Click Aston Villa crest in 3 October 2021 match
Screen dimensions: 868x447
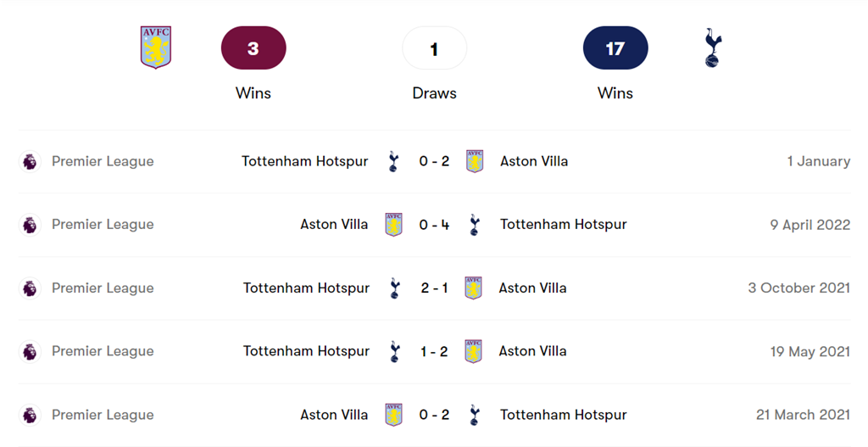coord(474,288)
